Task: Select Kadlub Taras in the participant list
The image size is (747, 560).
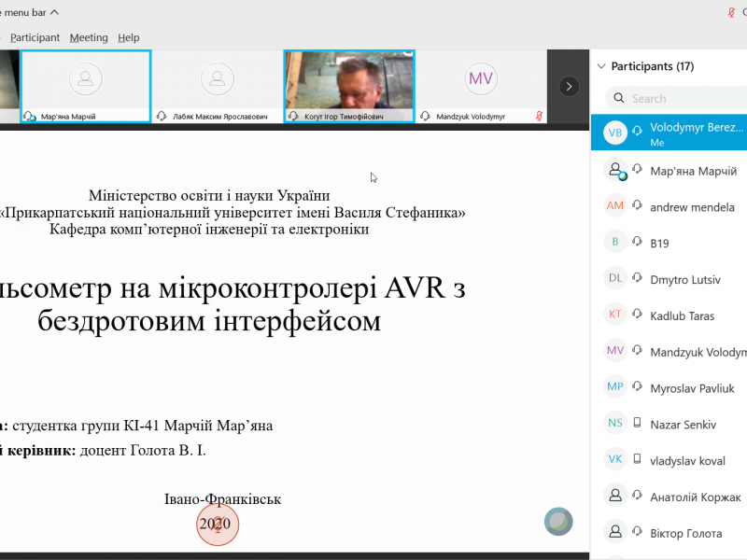Action: (682, 315)
